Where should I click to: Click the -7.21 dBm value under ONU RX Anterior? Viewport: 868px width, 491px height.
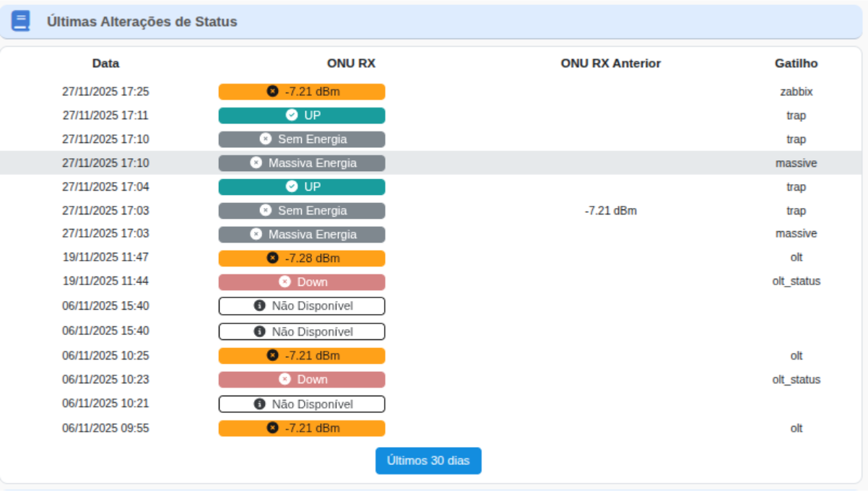[x=610, y=211]
